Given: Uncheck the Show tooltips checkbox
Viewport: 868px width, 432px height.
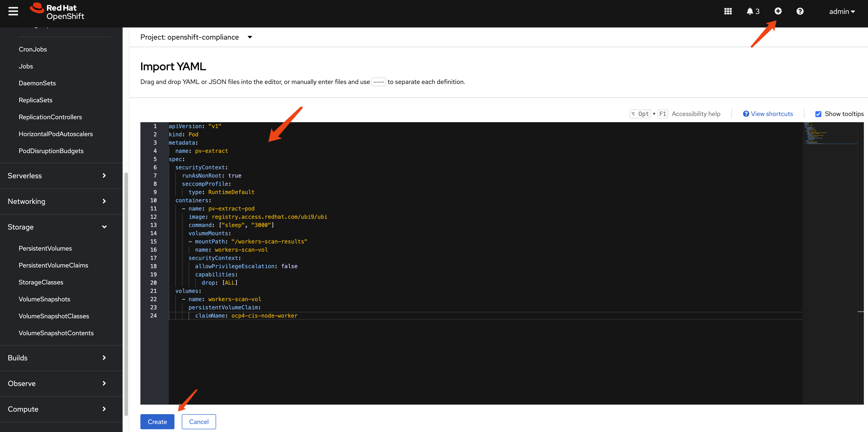Looking at the screenshot, I should tap(818, 114).
